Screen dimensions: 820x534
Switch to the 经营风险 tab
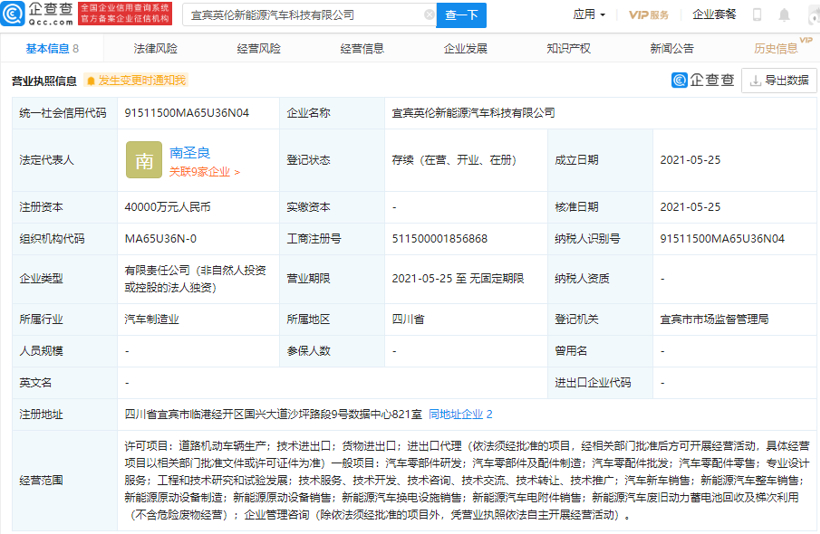click(x=259, y=49)
